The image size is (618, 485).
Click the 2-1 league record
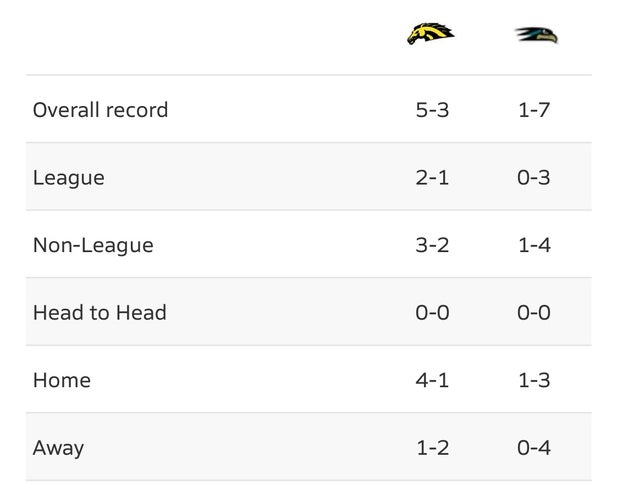432,177
